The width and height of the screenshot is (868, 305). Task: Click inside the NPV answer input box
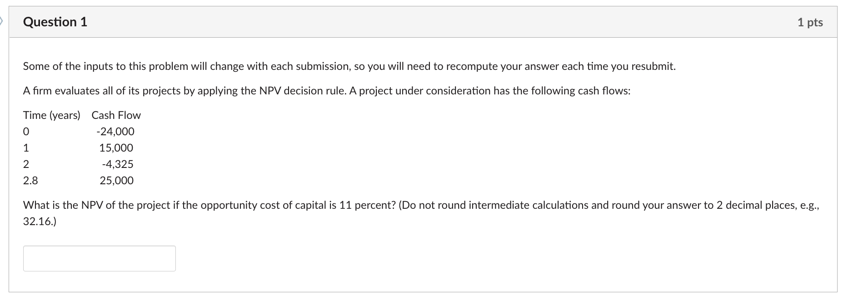click(99, 258)
